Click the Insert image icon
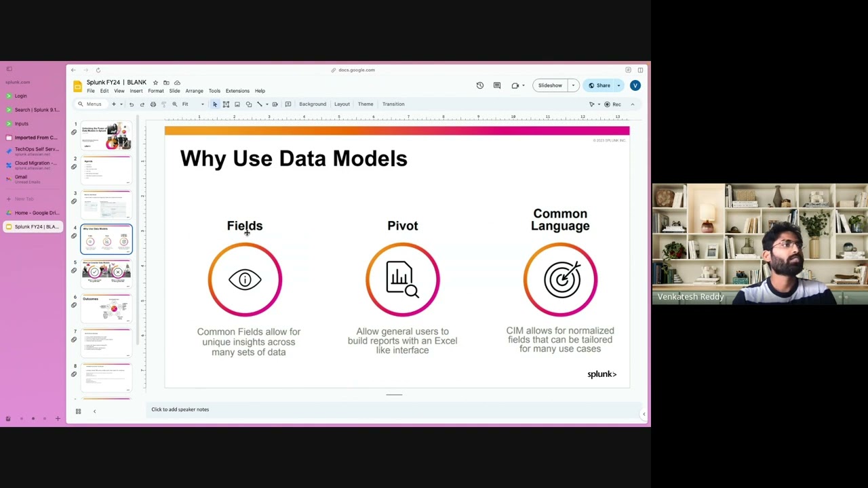Viewport: 868px width, 488px height. point(237,104)
